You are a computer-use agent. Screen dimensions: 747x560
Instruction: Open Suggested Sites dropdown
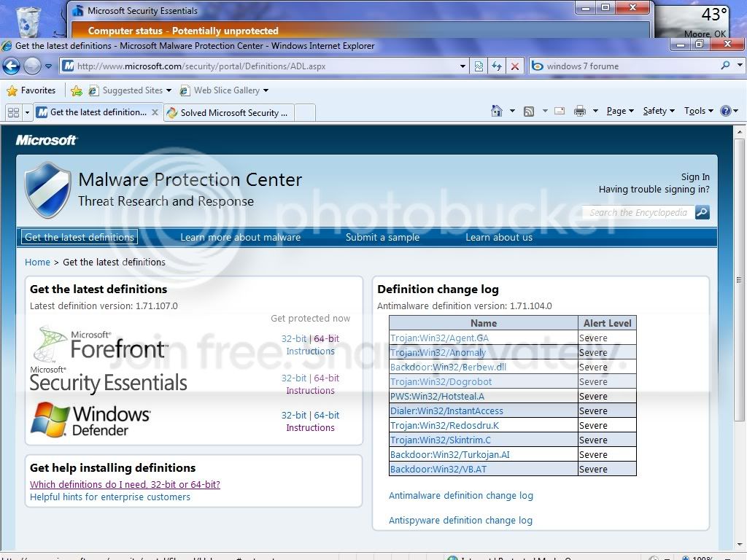tap(130, 90)
